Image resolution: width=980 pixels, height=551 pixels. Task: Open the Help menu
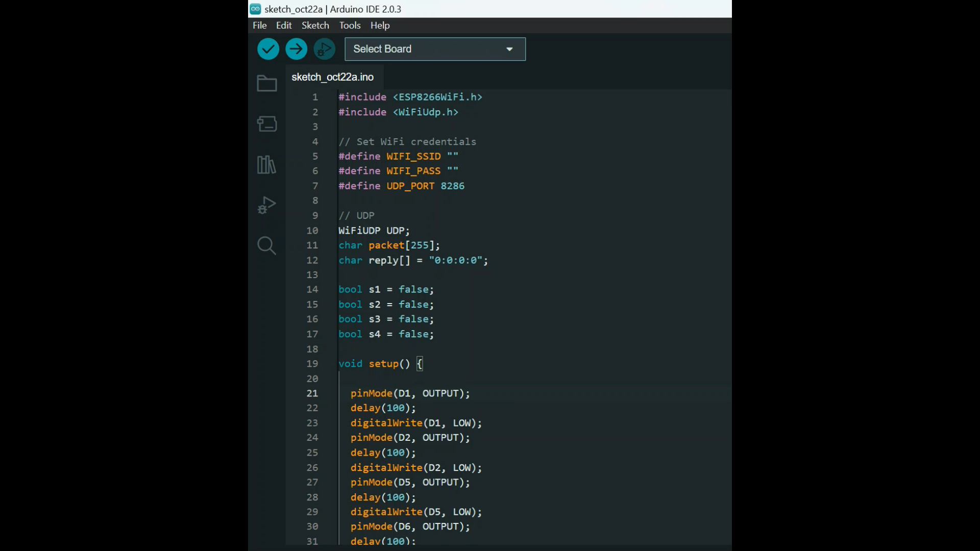click(380, 25)
